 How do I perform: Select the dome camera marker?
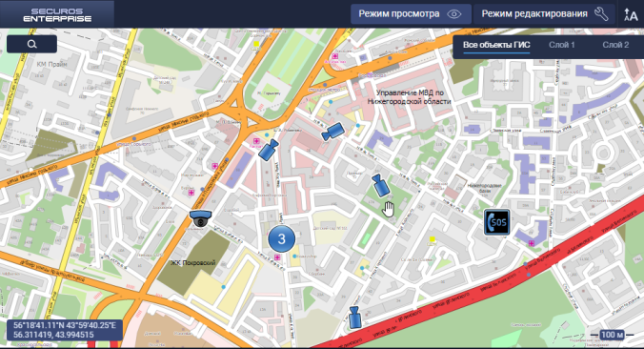pyautogui.click(x=200, y=218)
